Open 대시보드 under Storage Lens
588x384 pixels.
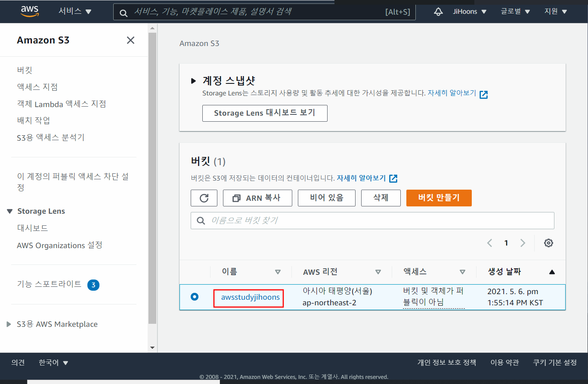tap(32, 228)
